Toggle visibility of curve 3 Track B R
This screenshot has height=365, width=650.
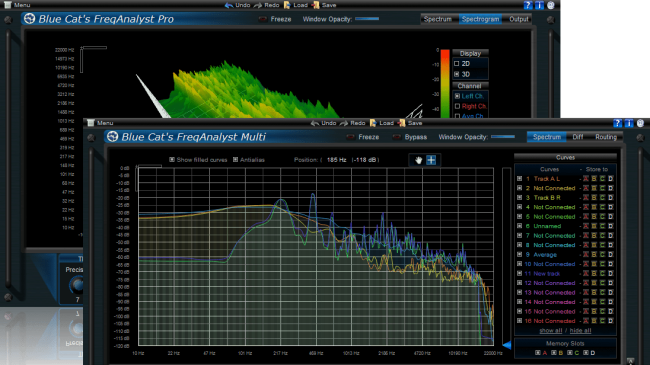click(x=519, y=198)
